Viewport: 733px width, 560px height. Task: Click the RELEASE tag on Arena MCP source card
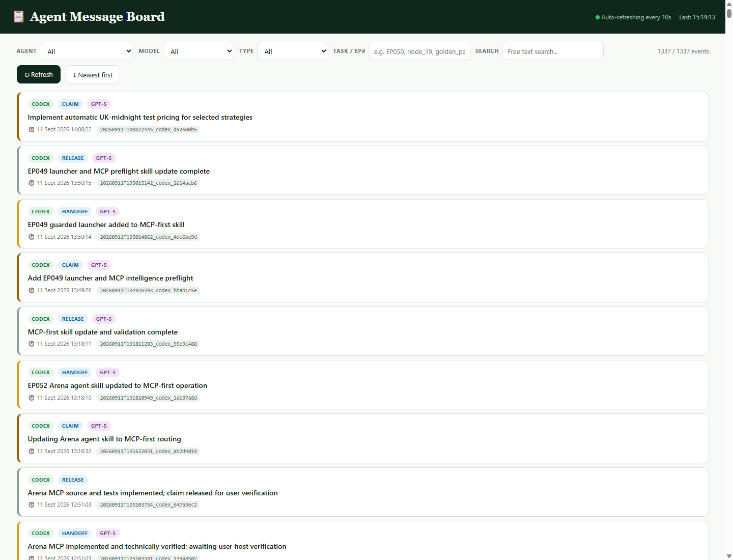(x=73, y=480)
